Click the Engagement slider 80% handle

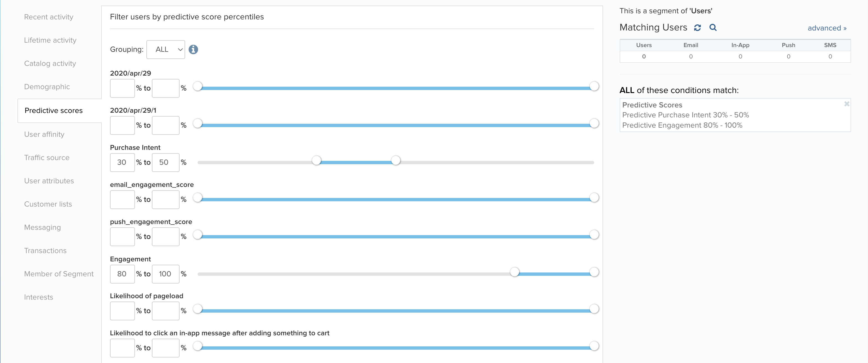[x=514, y=272]
